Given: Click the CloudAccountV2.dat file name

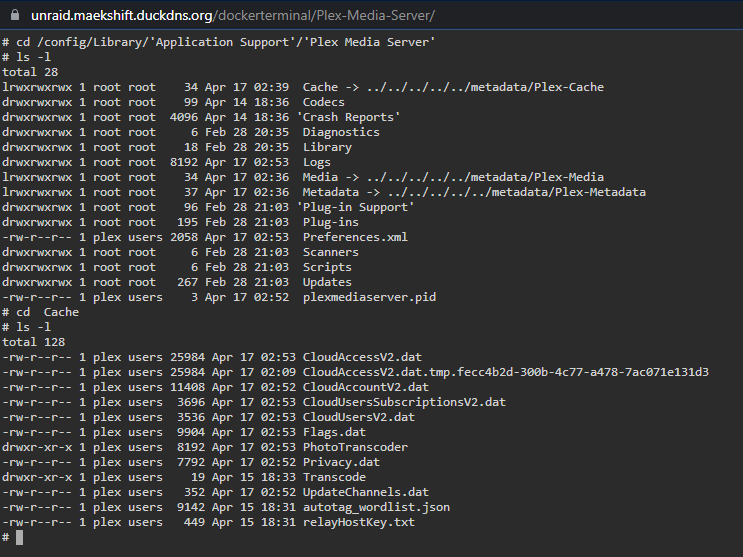Looking at the screenshot, I should (366, 387).
